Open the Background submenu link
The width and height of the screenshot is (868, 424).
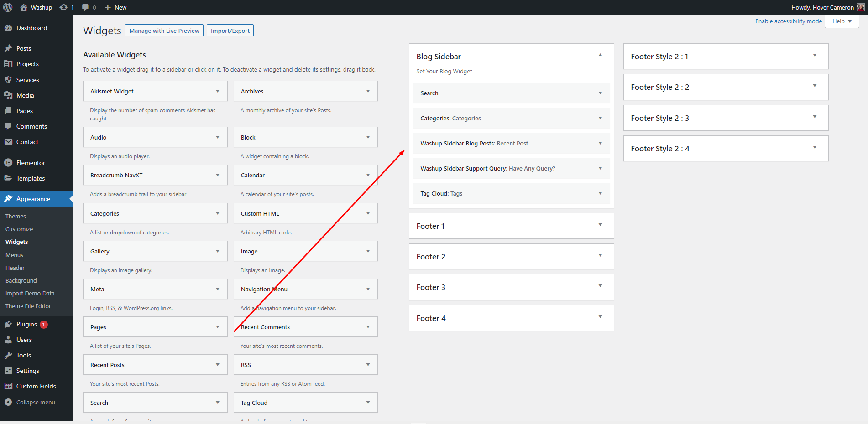click(x=21, y=280)
